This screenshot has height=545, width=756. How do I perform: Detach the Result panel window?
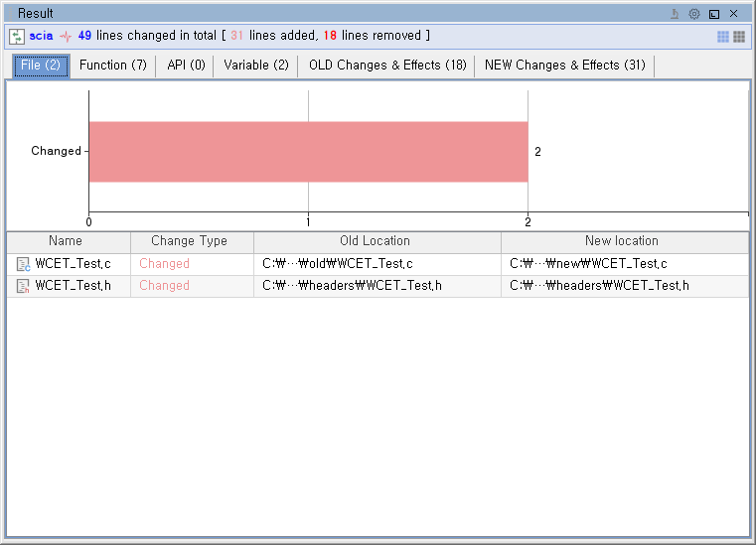(713, 14)
